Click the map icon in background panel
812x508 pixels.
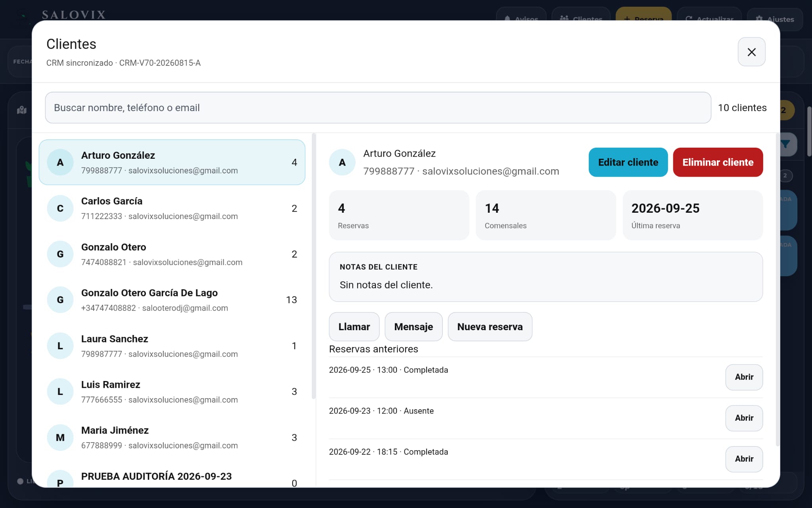(x=22, y=110)
